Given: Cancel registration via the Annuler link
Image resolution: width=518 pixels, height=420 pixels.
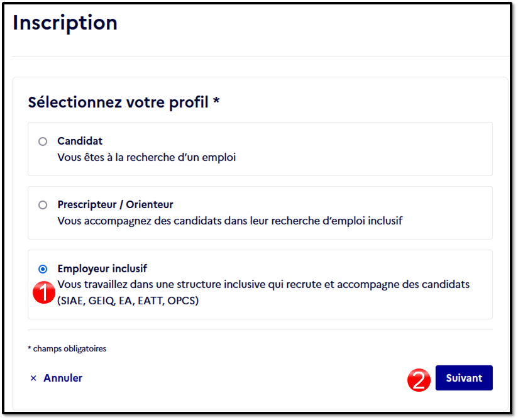Looking at the screenshot, I should click(63, 378).
